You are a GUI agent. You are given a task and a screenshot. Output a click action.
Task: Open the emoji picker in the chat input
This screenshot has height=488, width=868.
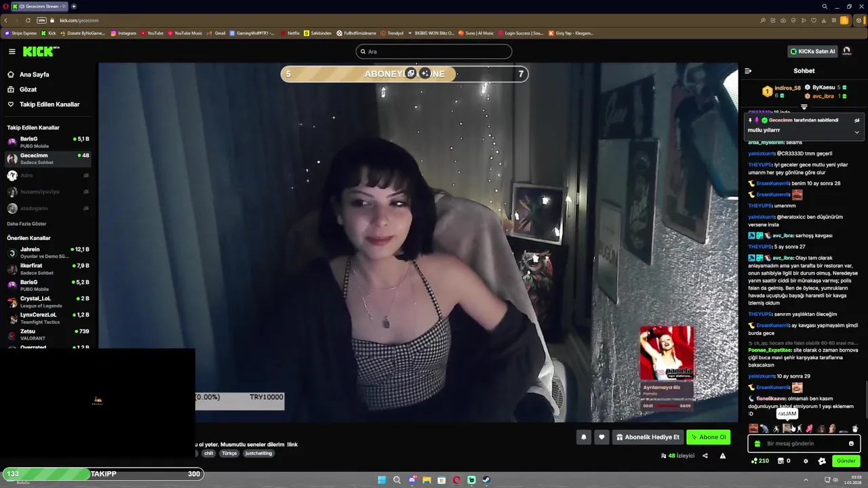(851, 443)
